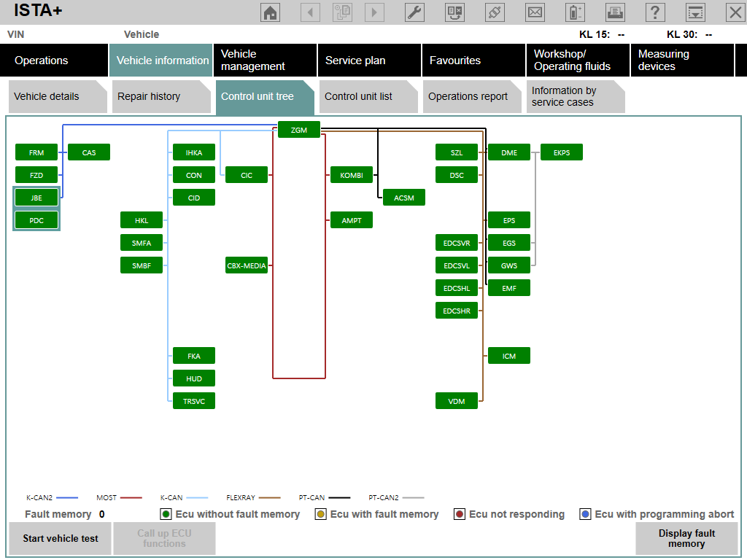This screenshot has width=747, height=560.
Task: Select the ZGM control unit node
Action: click(298, 130)
